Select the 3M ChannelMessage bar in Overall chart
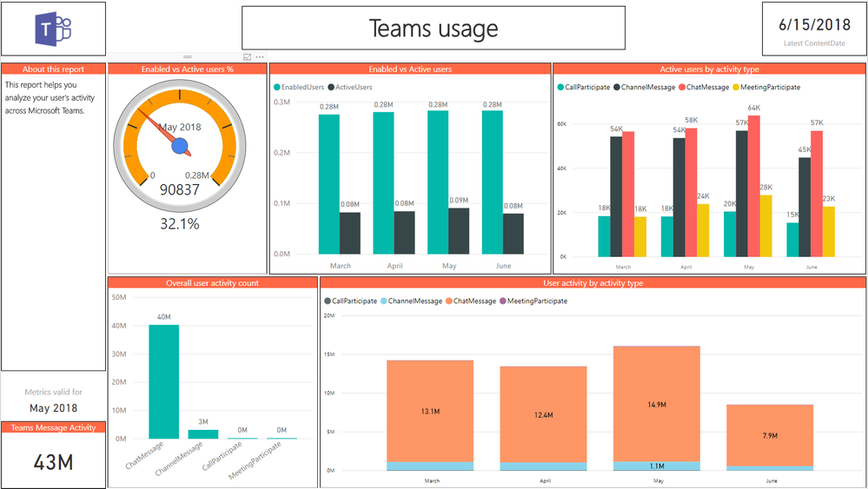 click(x=203, y=434)
